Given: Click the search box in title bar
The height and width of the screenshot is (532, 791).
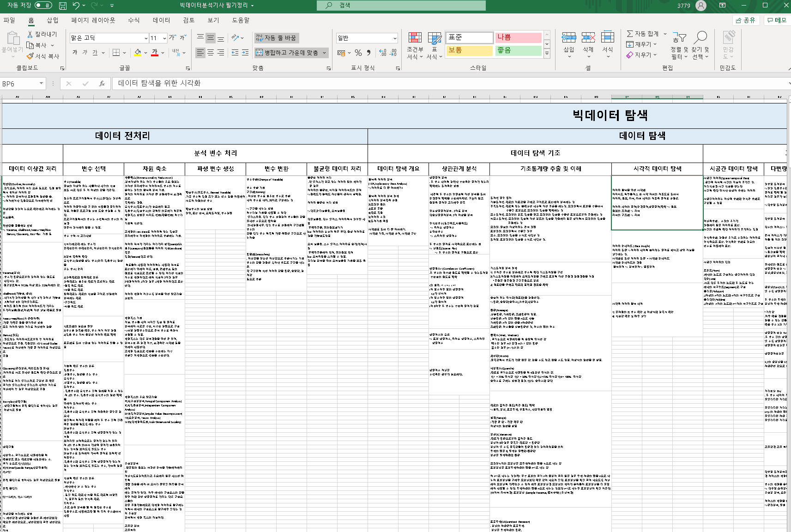Looking at the screenshot, I should (x=401, y=5).
